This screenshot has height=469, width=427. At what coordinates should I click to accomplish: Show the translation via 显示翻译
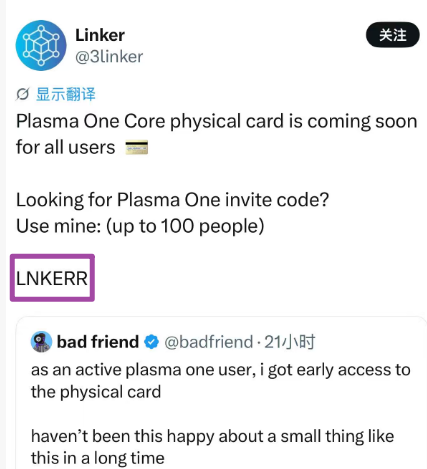click(66, 94)
